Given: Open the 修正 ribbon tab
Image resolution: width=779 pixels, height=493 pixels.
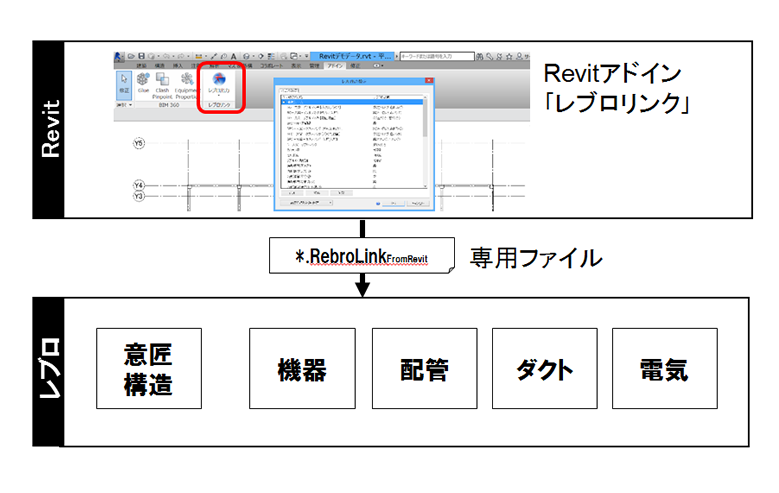Looking at the screenshot, I should [355, 66].
